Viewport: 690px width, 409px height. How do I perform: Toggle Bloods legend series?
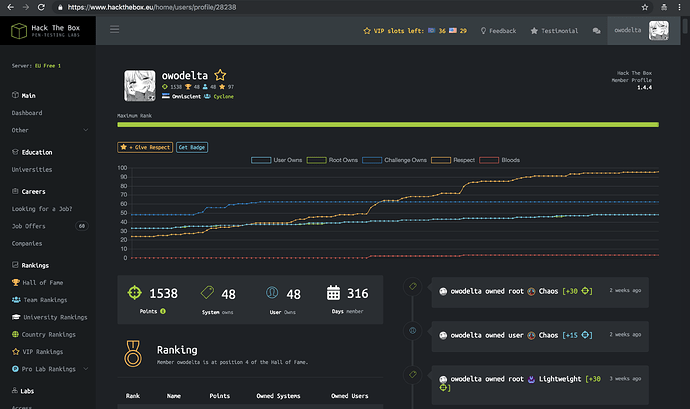click(x=499, y=160)
